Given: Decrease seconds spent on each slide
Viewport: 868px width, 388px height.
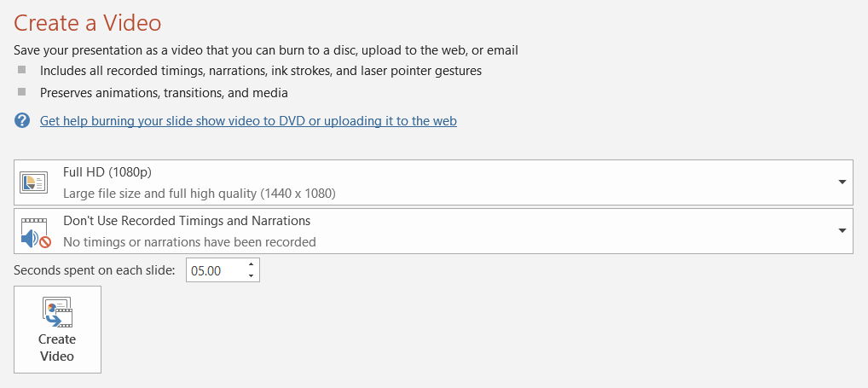Looking at the screenshot, I should (x=252, y=275).
